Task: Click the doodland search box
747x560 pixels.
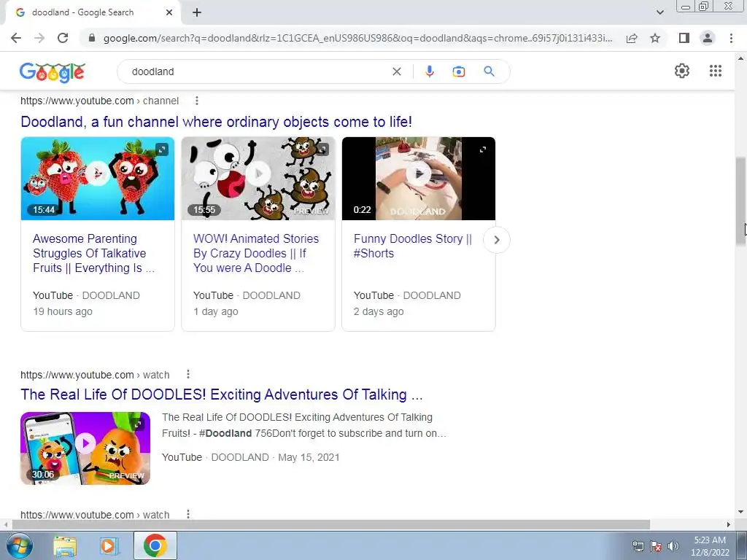Action: [258, 71]
